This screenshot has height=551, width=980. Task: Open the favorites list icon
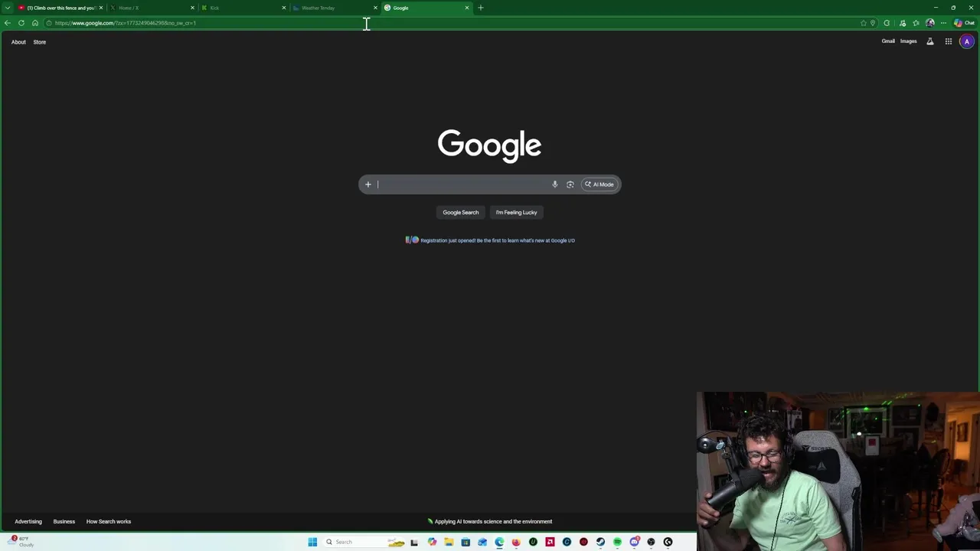(916, 23)
